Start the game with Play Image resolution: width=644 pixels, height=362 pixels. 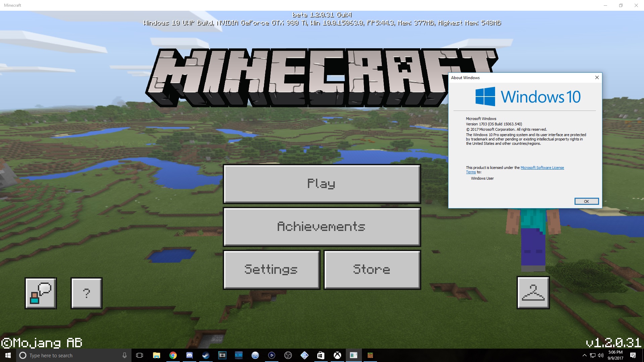(322, 184)
